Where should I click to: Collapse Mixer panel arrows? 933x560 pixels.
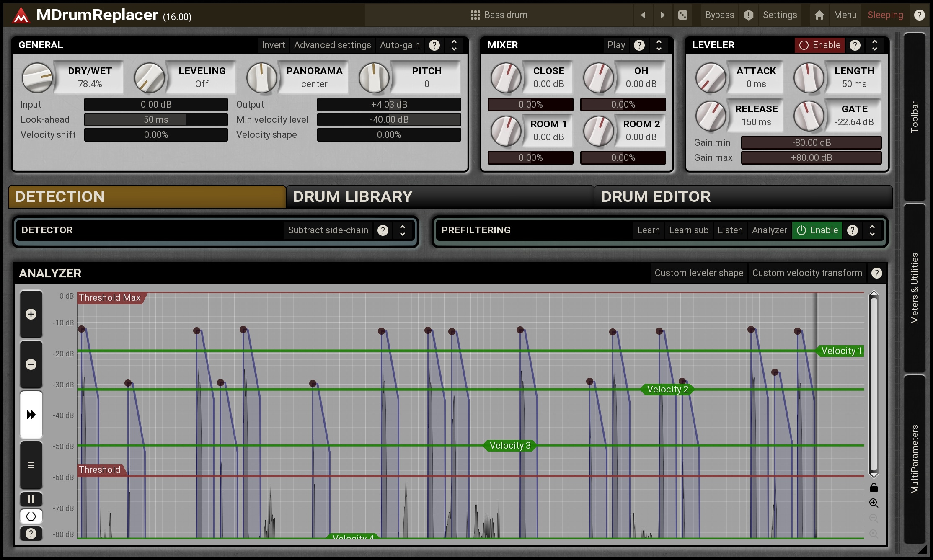tap(659, 45)
